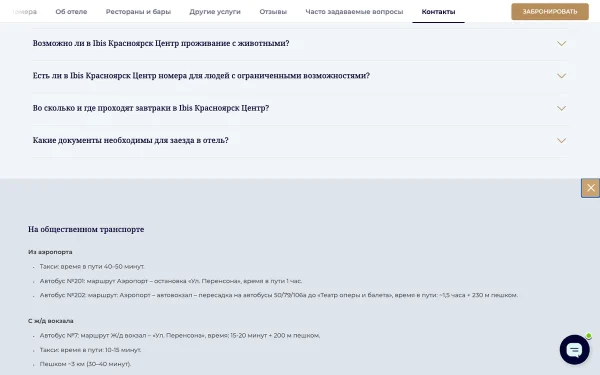The height and width of the screenshot is (375, 600).
Task: Close the panel with the X button
Action: pyautogui.click(x=590, y=188)
